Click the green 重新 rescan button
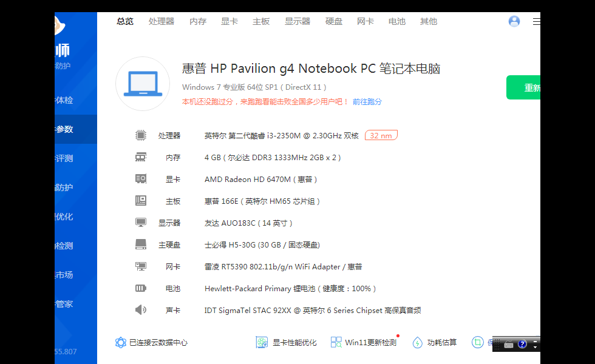 [x=523, y=87]
